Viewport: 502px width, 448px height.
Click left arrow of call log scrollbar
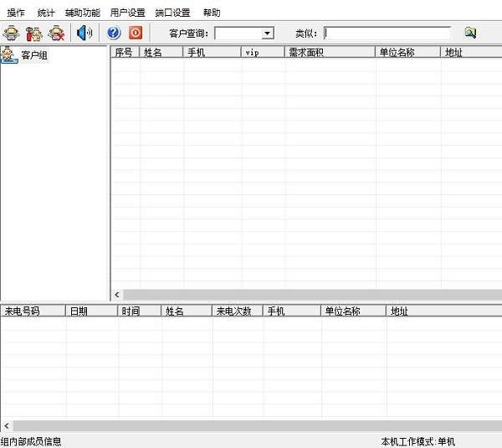(x=7, y=426)
